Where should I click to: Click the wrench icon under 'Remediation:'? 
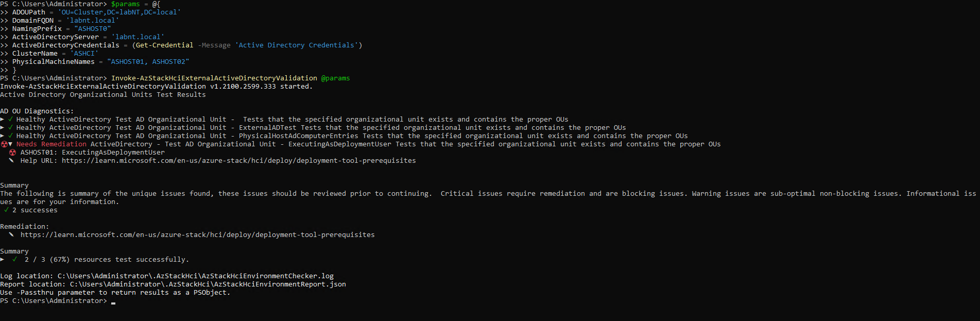point(11,234)
